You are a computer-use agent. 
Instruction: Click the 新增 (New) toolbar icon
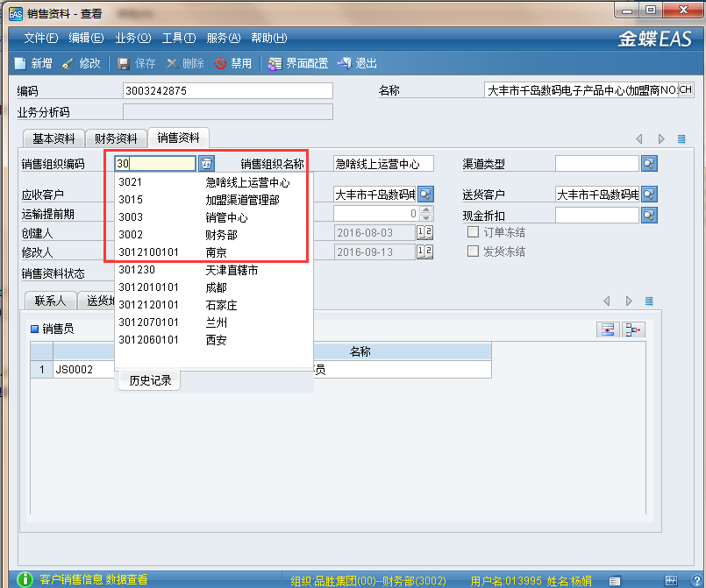33,63
